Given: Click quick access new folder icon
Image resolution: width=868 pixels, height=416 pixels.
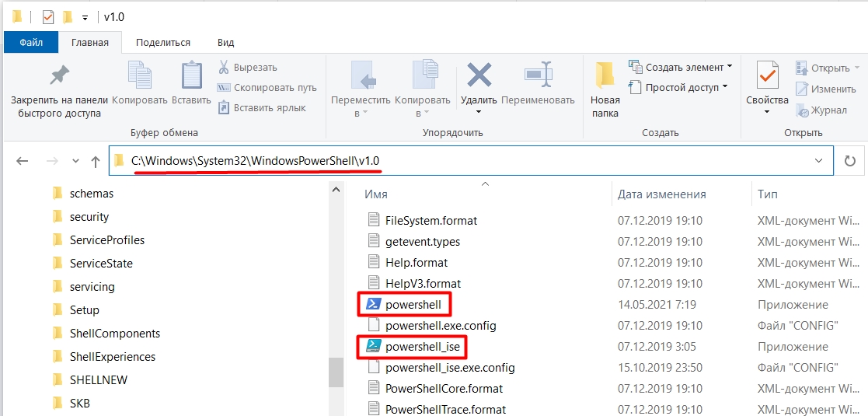Looking at the screenshot, I should coord(68,17).
